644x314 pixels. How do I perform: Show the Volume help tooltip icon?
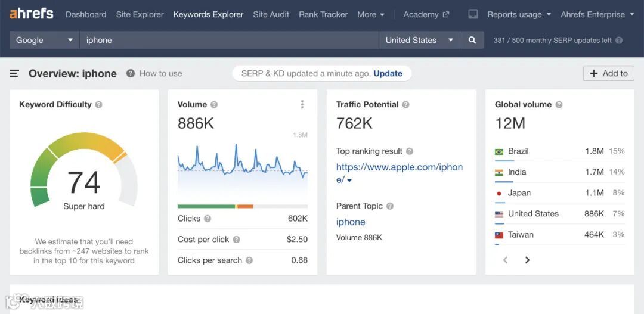coord(214,105)
